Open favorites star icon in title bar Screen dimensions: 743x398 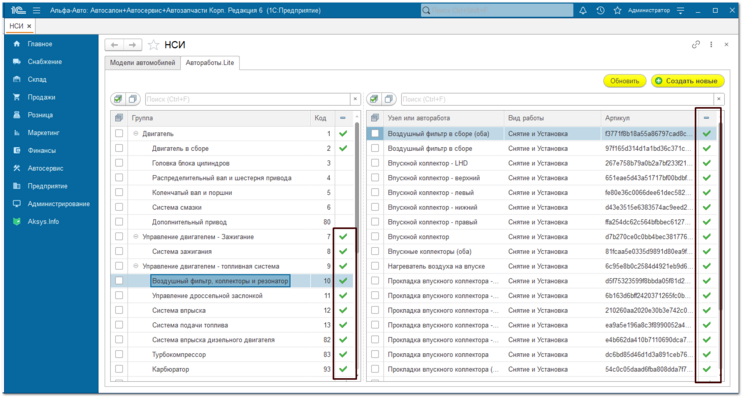point(617,10)
